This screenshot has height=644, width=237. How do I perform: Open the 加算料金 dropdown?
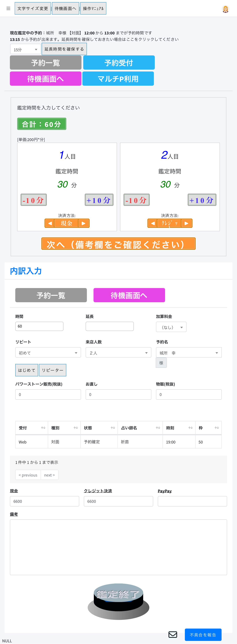[171, 327]
